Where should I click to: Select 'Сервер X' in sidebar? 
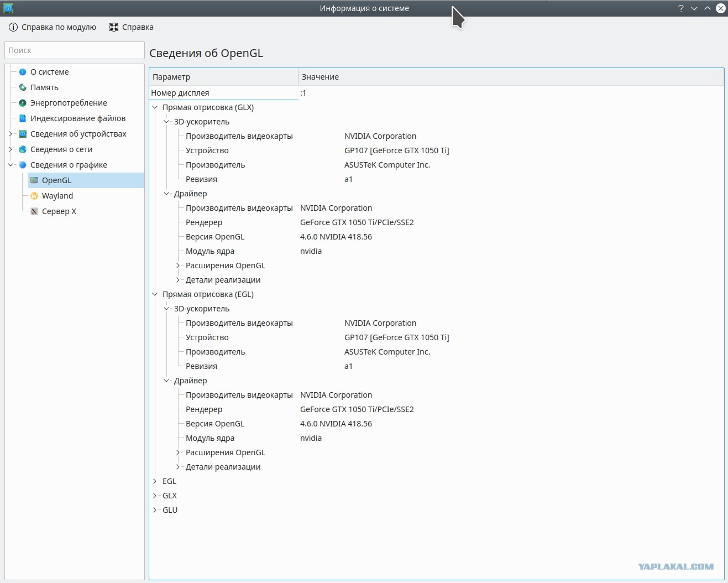[x=59, y=211]
